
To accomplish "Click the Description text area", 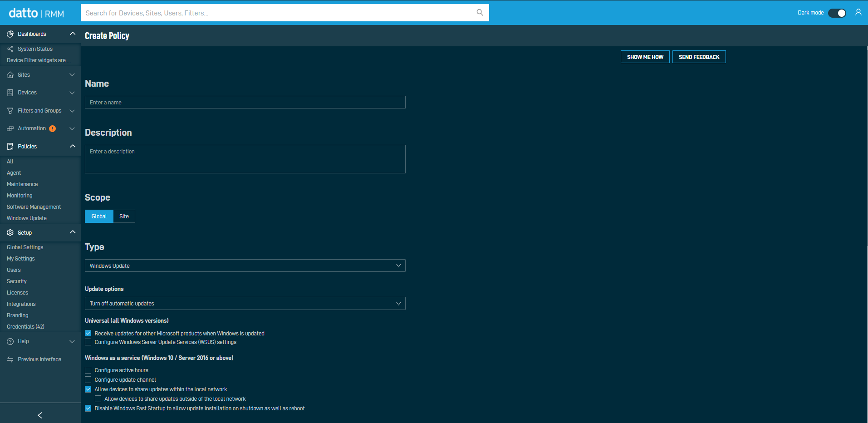I will coord(245,159).
